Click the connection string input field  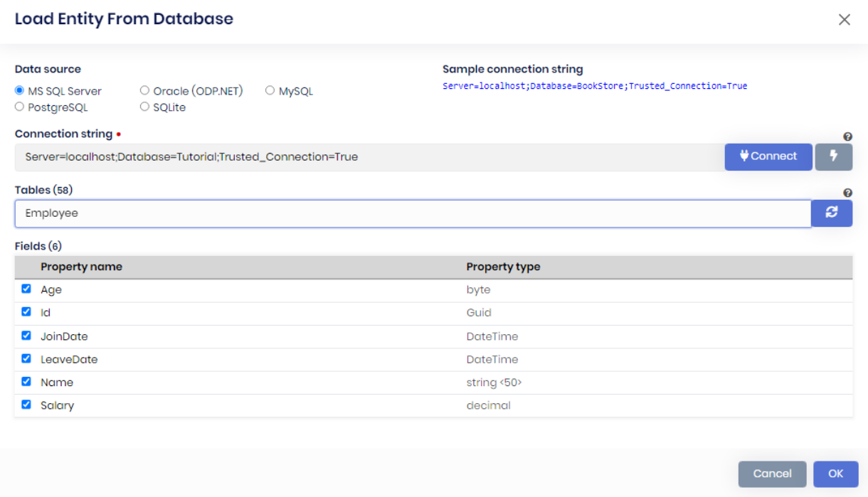(356, 156)
